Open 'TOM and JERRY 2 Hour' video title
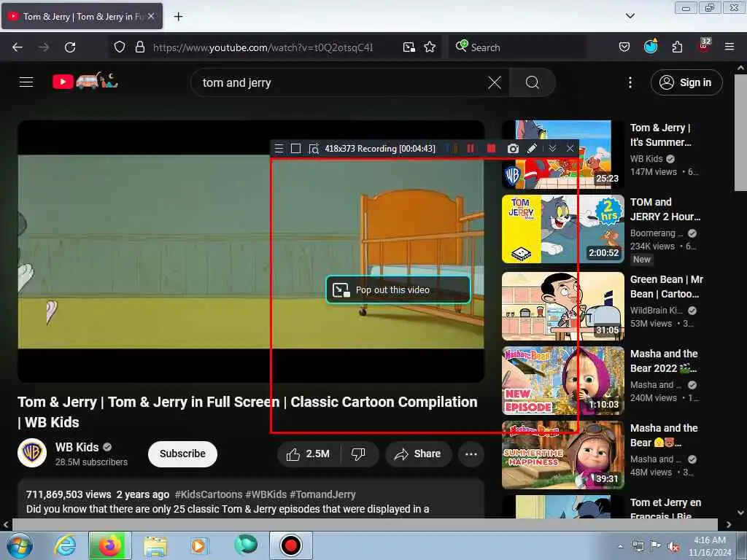The image size is (747, 560). click(665, 209)
